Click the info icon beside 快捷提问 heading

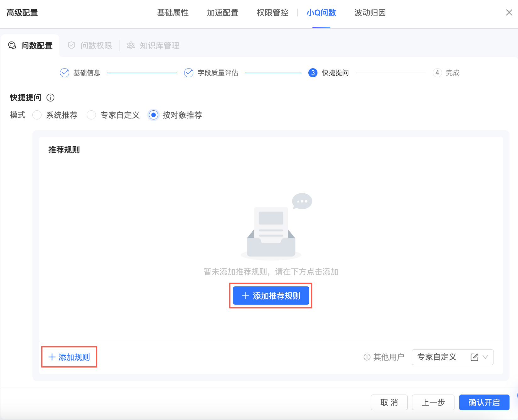click(50, 98)
